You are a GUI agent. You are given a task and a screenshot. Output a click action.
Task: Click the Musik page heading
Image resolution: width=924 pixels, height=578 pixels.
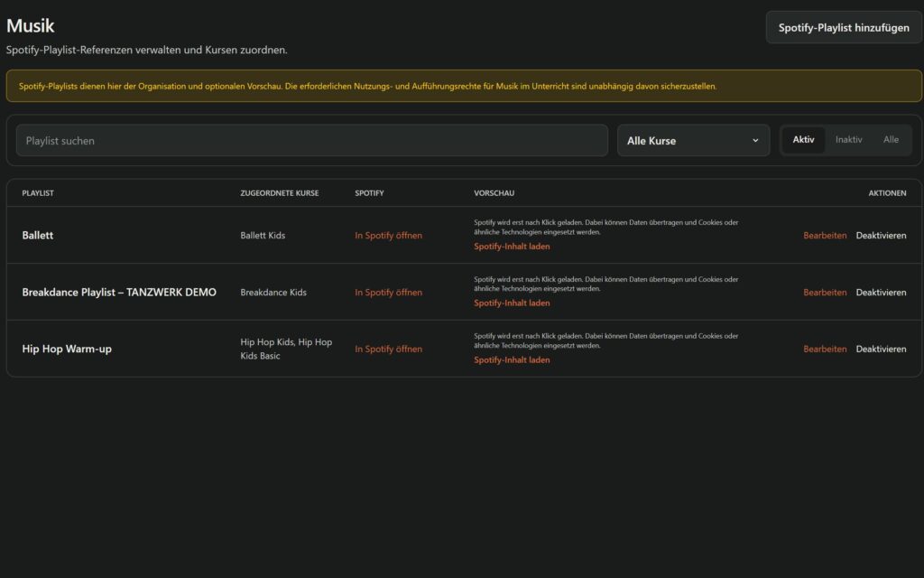point(30,26)
